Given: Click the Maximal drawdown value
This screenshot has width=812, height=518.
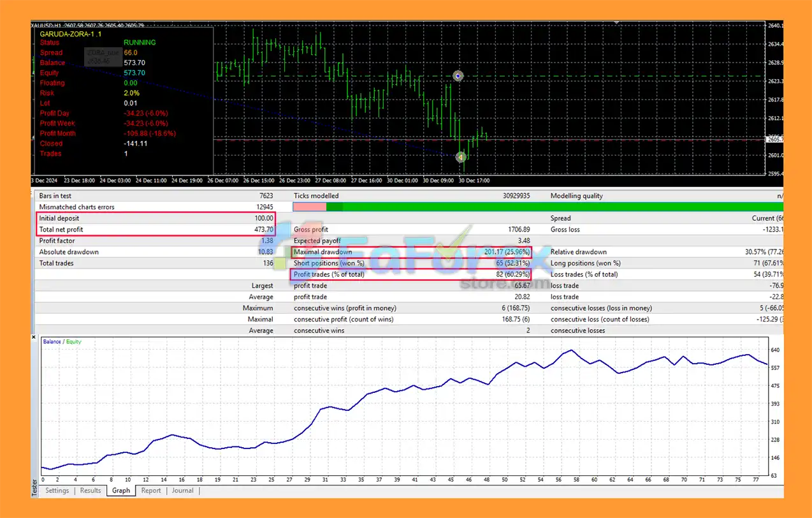Looking at the screenshot, I should point(507,252).
